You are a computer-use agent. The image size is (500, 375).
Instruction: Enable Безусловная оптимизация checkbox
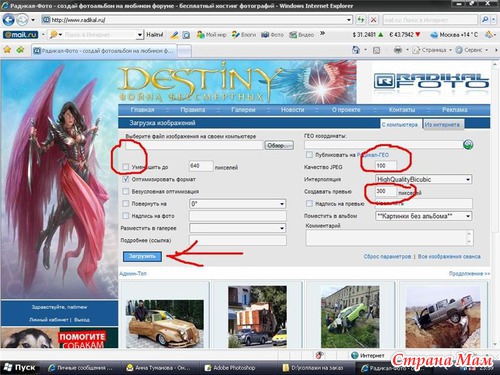[126, 191]
